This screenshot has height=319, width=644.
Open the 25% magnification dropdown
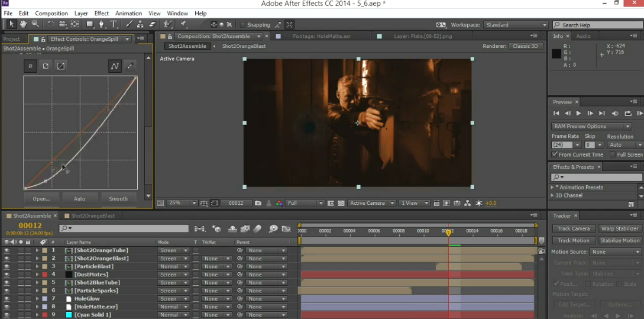182,203
